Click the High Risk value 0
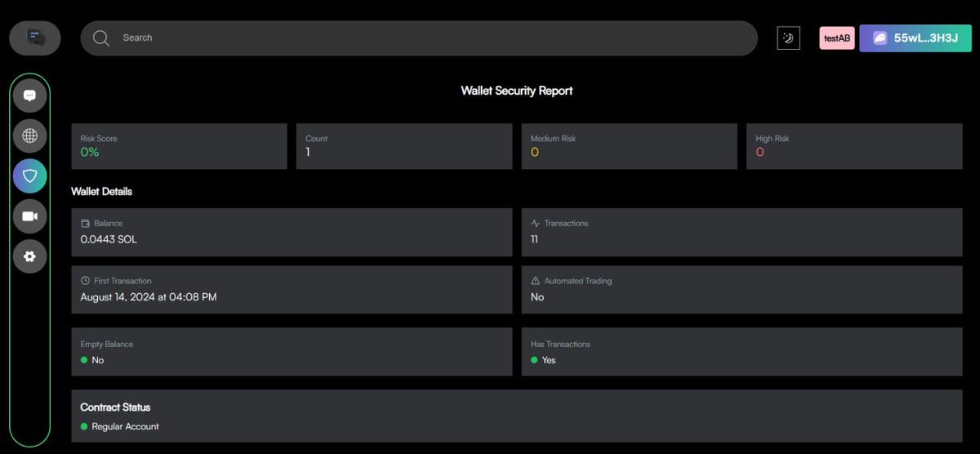Screen dimensions: 980x454 coord(759,153)
